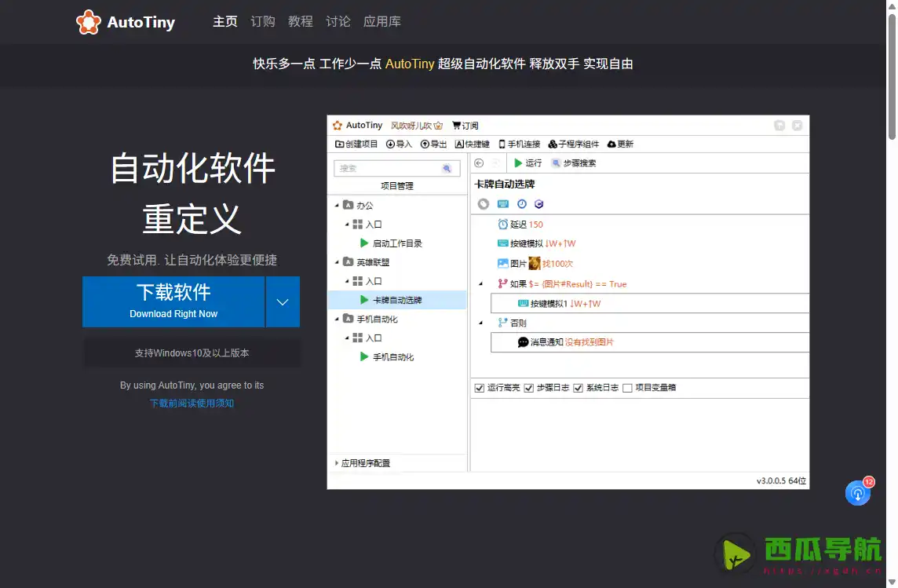This screenshot has height=588, width=898.
Task: Collapse the 英雄联盟 folder
Action: point(337,262)
